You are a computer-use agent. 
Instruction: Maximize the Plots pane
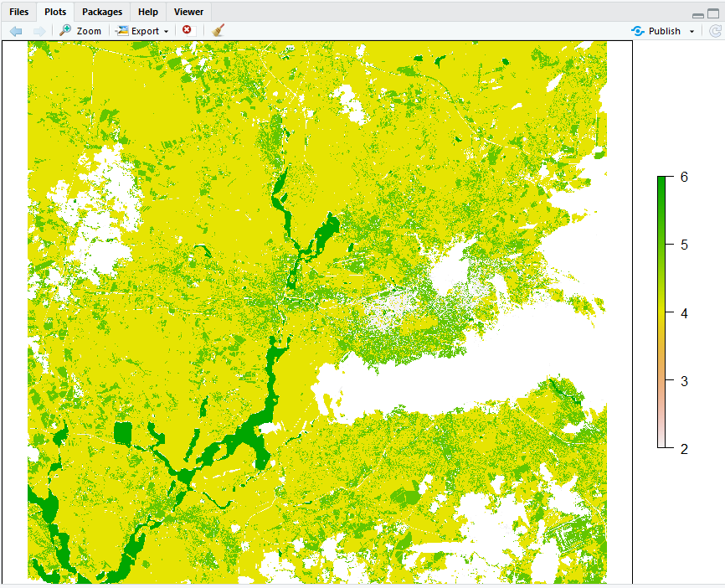[x=713, y=14]
